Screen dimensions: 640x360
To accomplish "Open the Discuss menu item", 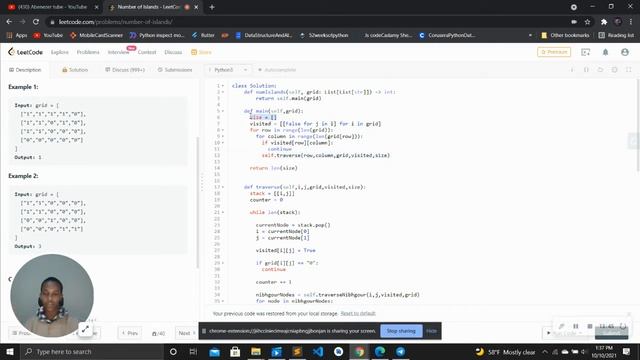I will coord(173,52).
